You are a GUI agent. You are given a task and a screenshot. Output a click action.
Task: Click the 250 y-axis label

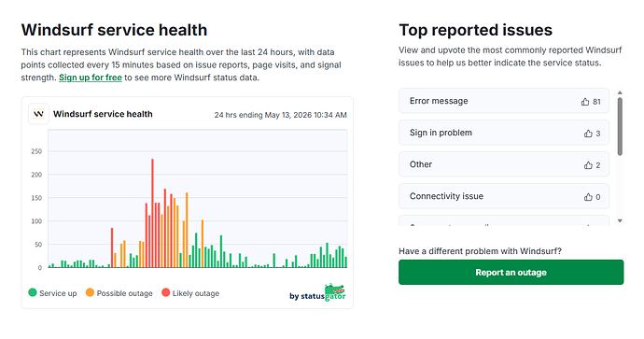(x=36, y=151)
